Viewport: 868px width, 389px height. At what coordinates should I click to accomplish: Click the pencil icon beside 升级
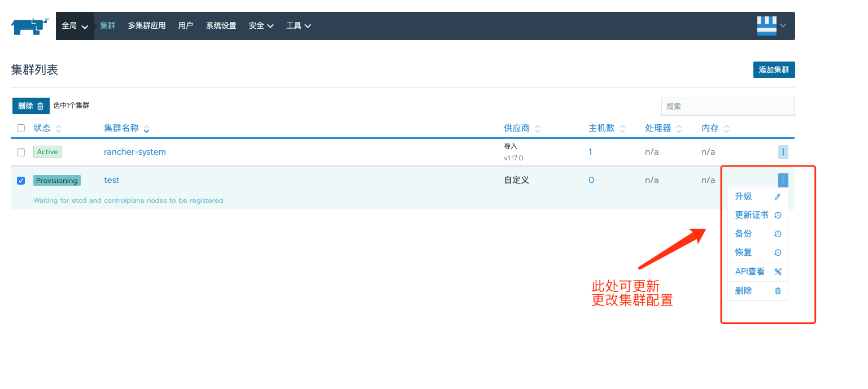(778, 196)
